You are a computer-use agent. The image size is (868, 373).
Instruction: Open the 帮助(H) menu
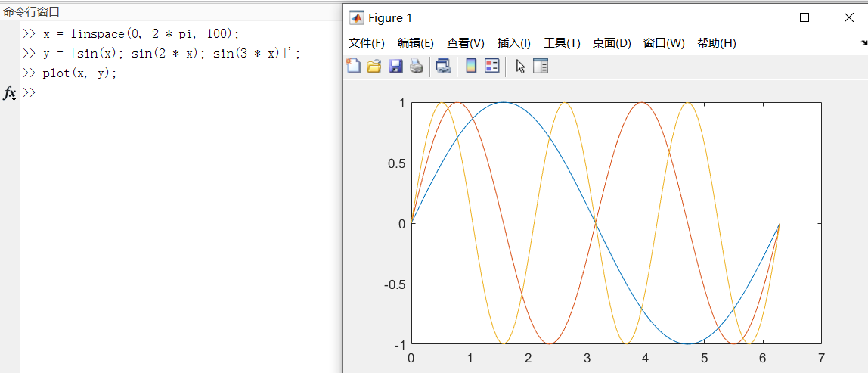pos(716,43)
